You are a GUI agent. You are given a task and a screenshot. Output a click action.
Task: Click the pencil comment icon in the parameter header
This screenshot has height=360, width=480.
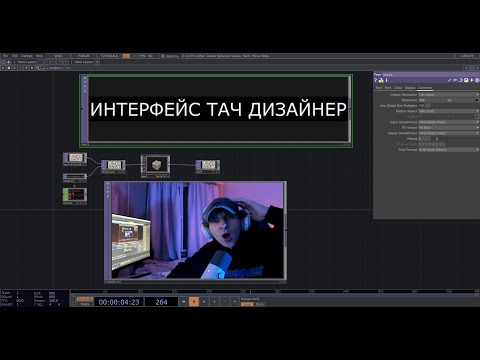pos(449,80)
